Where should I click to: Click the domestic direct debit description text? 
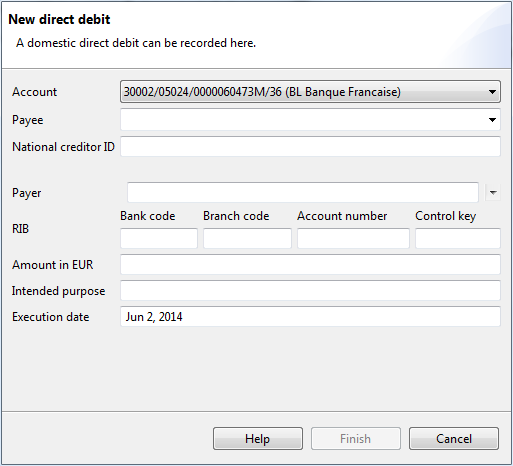[x=136, y=43]
